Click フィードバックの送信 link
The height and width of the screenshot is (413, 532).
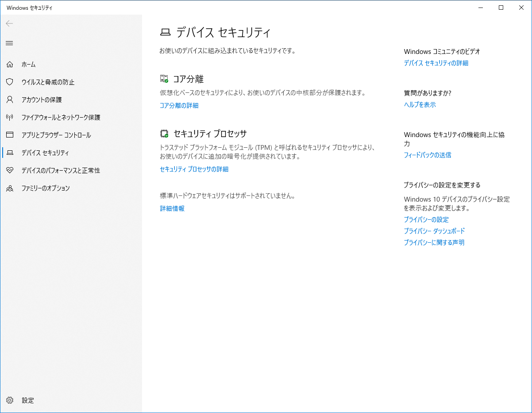pyautogui.click(x=428, y=155)
